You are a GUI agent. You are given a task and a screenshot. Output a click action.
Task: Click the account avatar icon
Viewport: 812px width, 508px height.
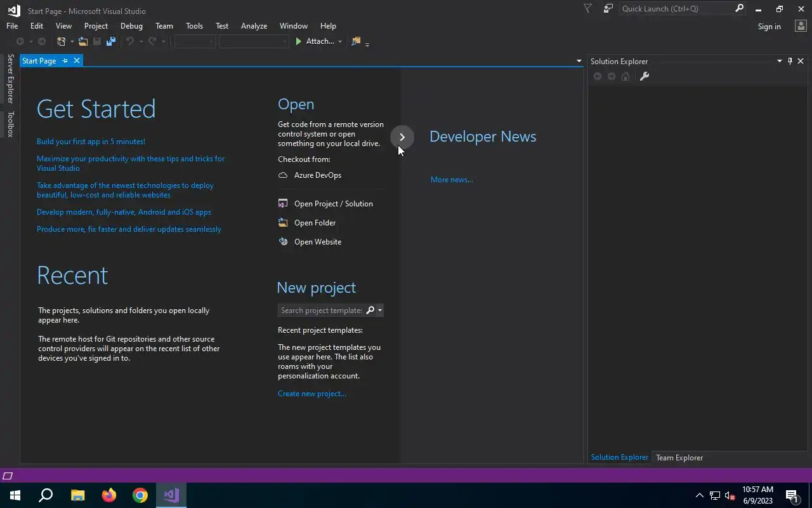pyautogui.click(x=801, y=26)
